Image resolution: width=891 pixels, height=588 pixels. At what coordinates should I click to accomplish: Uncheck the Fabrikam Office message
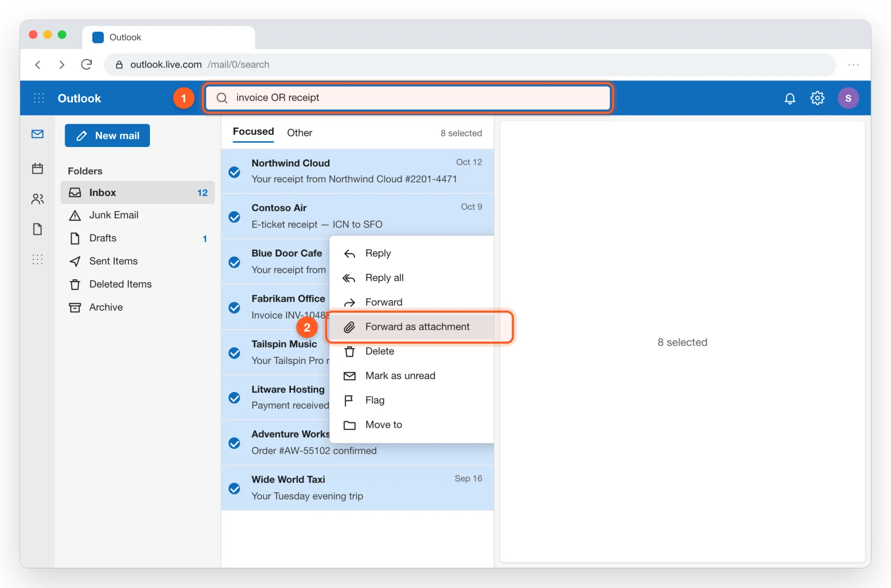[x=234, y=307]
